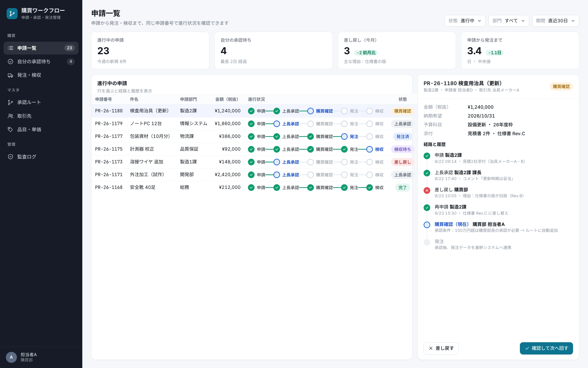This screenshot has height=368, width=588.
Task: Click the 取引先 people icon
Action: [10, 116]
